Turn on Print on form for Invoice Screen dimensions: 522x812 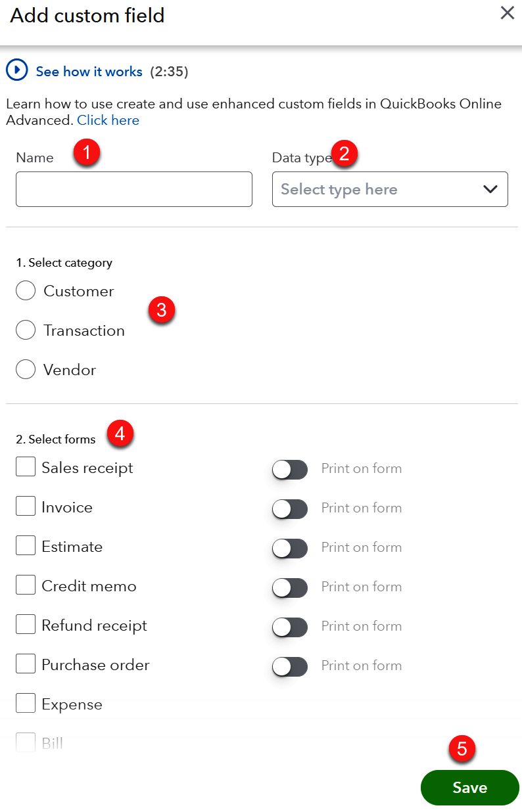[x=290, y=508]
